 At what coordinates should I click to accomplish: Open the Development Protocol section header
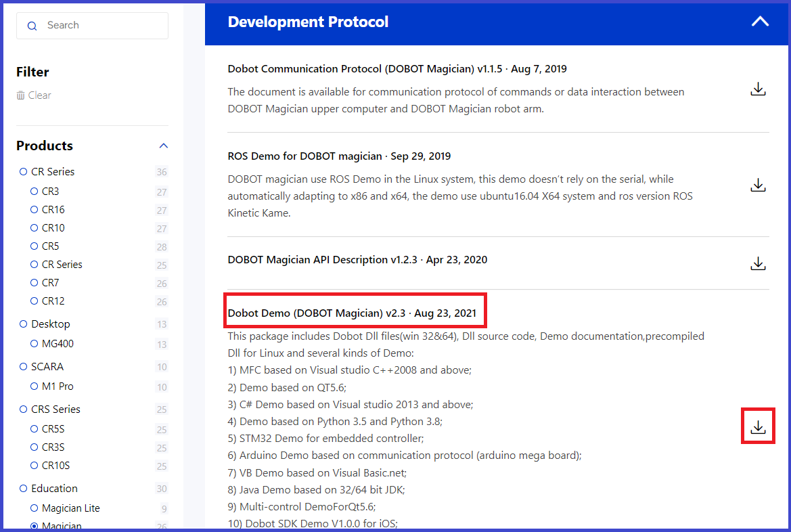point(308,21)
